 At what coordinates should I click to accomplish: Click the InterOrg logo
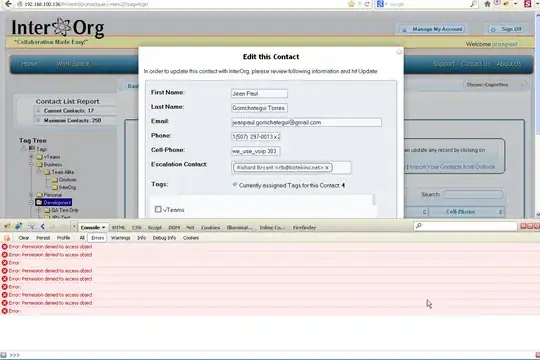58,28
